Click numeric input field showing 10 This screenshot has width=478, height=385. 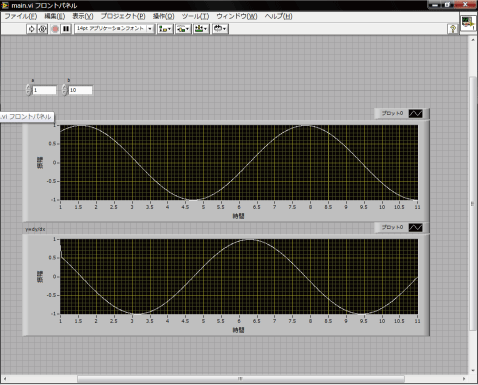click(x=80, y=90)
